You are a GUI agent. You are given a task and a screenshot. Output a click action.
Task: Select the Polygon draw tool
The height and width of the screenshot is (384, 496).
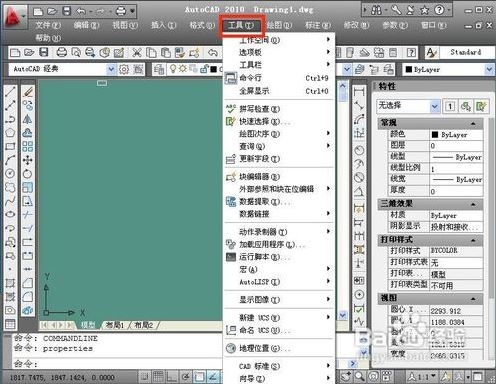tap(10, 132)
